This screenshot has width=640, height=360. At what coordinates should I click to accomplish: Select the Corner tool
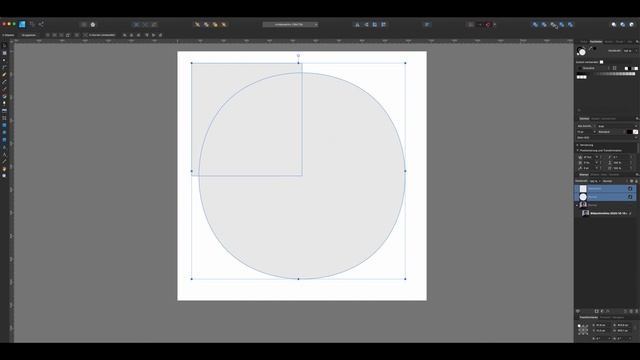(4, 67)
